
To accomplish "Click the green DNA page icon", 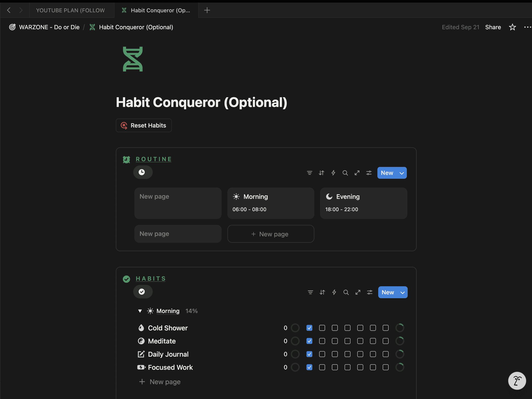I will tap(133, 59).
